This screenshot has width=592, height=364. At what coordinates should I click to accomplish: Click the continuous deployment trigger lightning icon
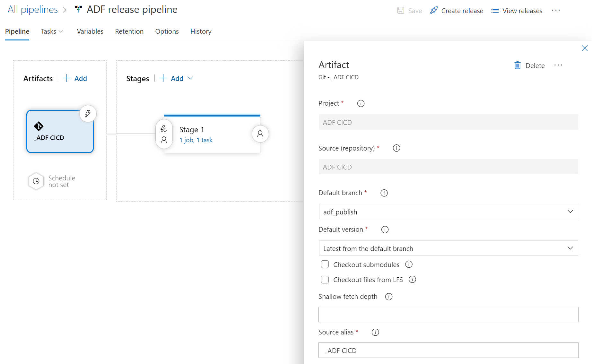88,113
